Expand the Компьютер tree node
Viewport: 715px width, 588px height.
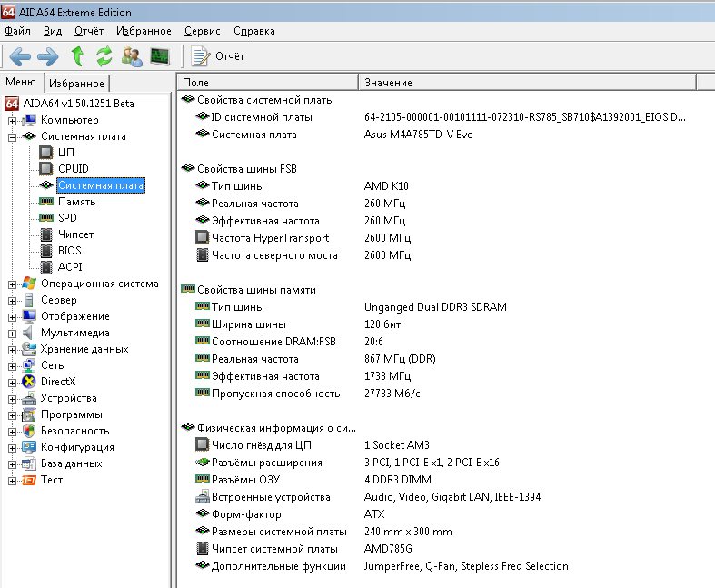click(13, 121)
